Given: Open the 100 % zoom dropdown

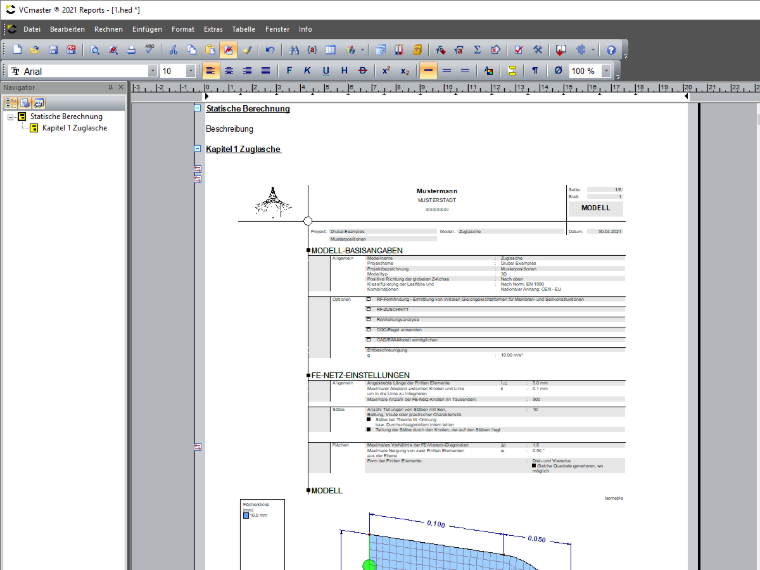Looking at the screenshot, I should pos(606,71).
